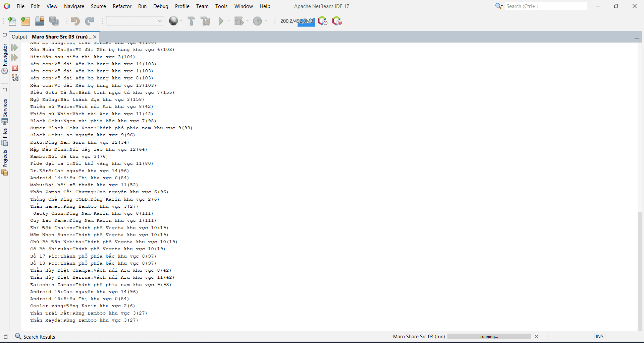Screen dimensions: 644x343
Task: Click the memory usage bar to collect garbage
Action: (297, 21)
